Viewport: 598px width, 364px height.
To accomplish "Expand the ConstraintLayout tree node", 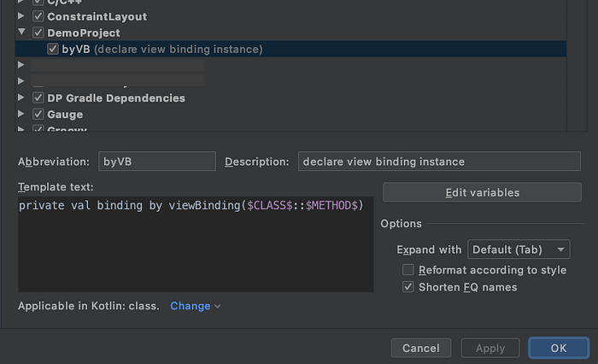I will (x=21, y=16).
